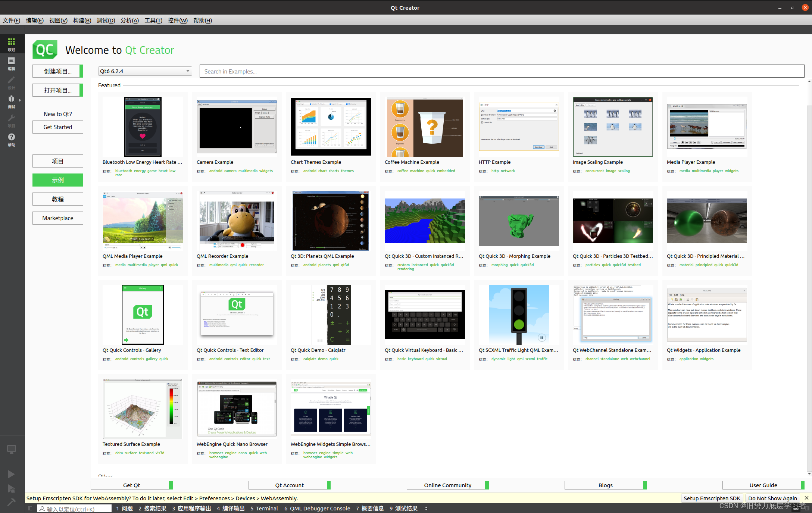Image resolution: width=812 pixels, height=513 pixels.
Task: Open the 构建(B) Build menu
Action: point(82,21)
